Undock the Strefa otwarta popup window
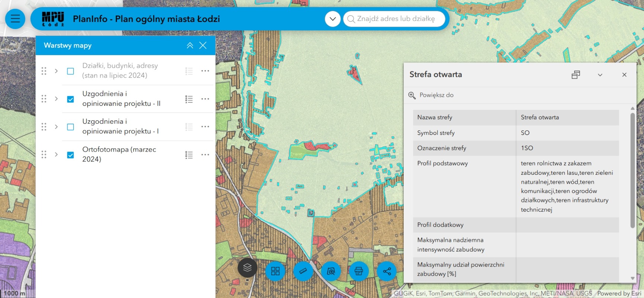 pyautogui.click(x=576, y=74)
